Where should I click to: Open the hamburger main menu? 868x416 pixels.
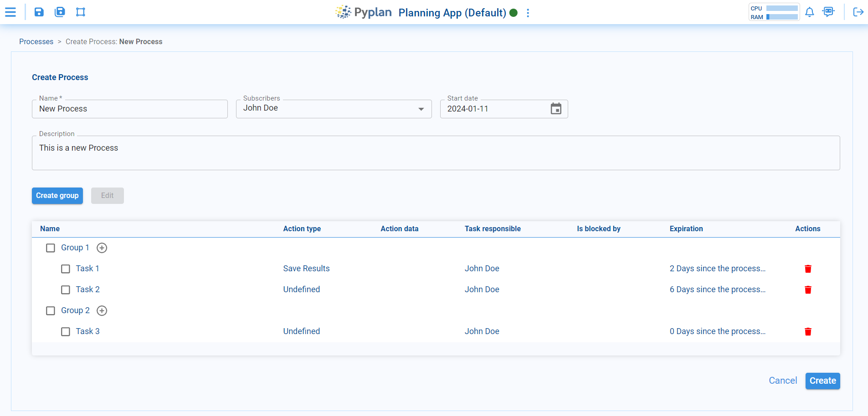click(x=10, y=12)
